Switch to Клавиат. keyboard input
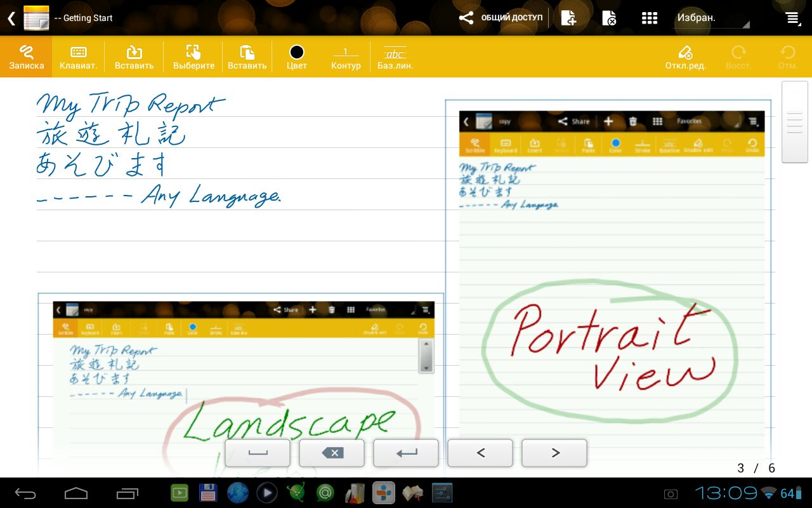Image resolution: width=812 pixels, height=508 pixels. pos(78,57)
